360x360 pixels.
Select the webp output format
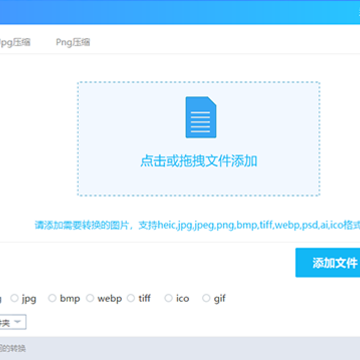90,298
